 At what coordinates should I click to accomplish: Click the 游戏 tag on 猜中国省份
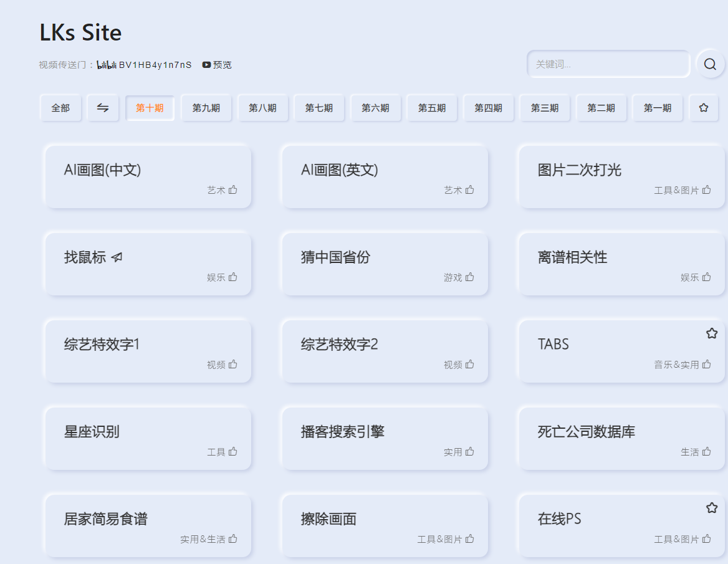click(x=453, y=277)
